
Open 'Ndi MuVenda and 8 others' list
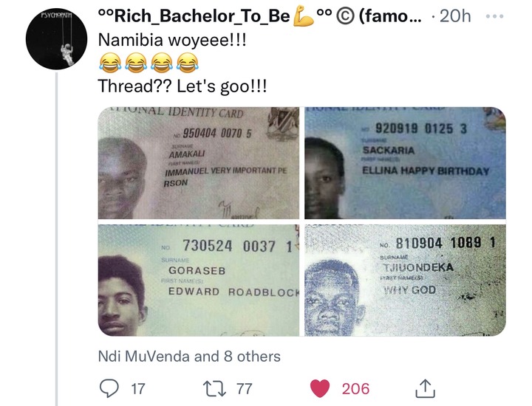point(189,357)
